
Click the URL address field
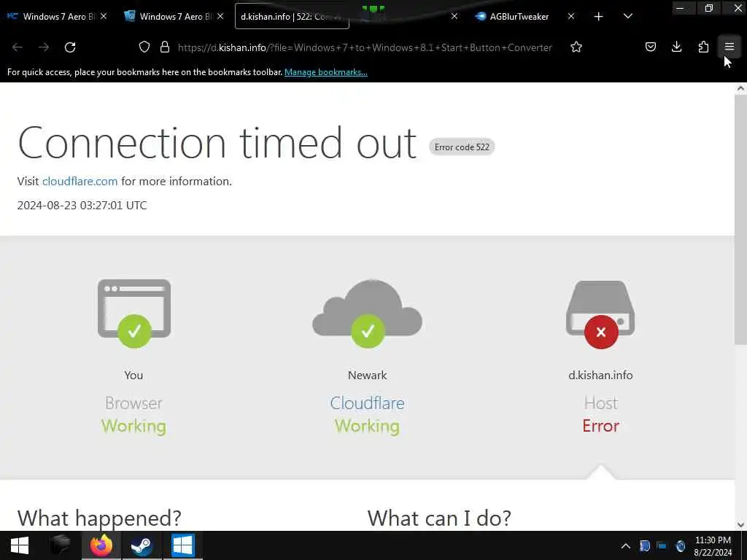pos(365,47)
